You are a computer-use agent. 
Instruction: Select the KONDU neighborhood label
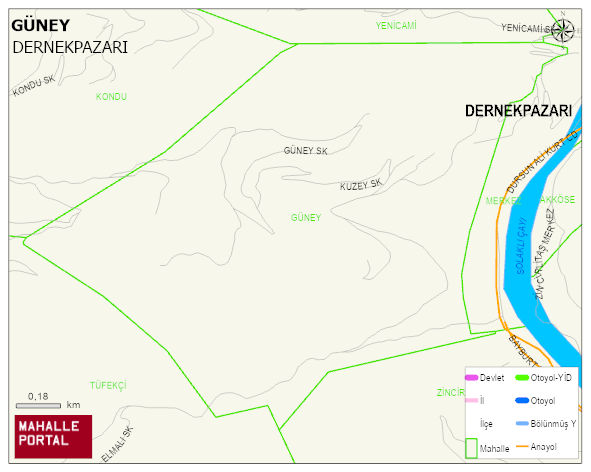[x=111, y=97]
